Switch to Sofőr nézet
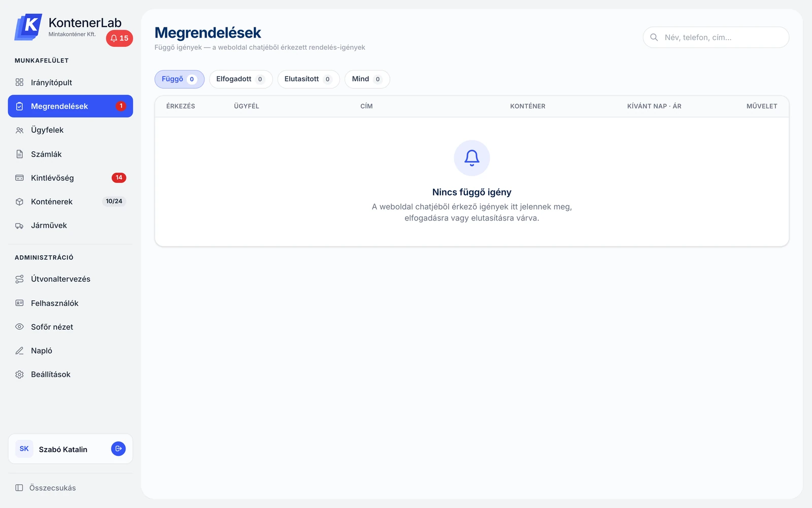This screenshot has width=812, height=508. coord(71,327)
